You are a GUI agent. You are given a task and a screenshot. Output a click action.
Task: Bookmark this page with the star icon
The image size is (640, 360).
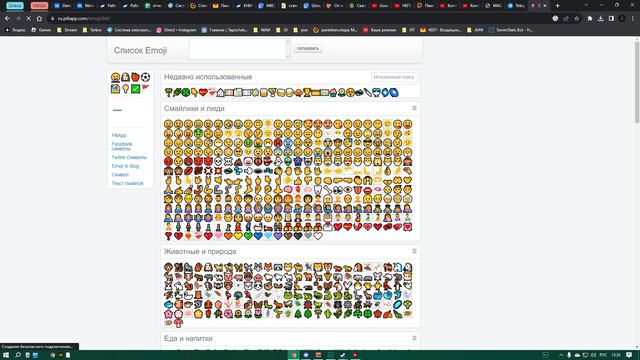(x=576, y=18)
